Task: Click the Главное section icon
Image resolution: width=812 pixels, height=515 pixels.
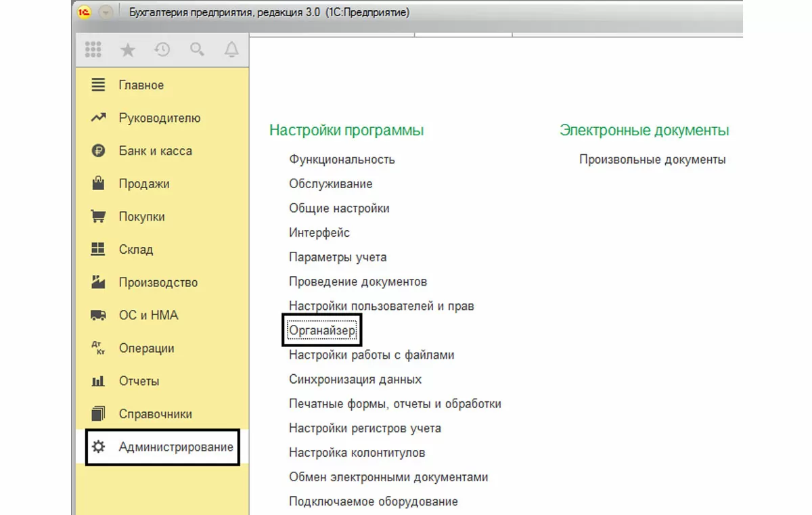Action: tap(98, 85)
